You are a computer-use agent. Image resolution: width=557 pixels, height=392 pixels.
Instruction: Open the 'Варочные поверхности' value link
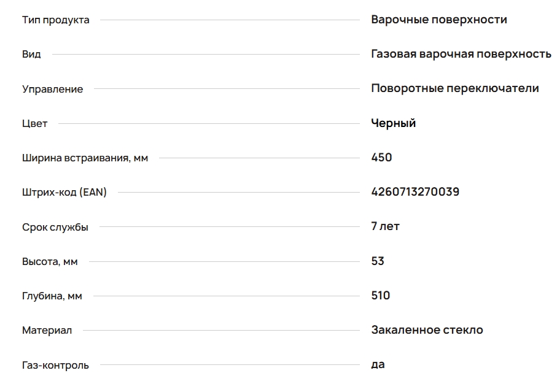click(439, 20)
